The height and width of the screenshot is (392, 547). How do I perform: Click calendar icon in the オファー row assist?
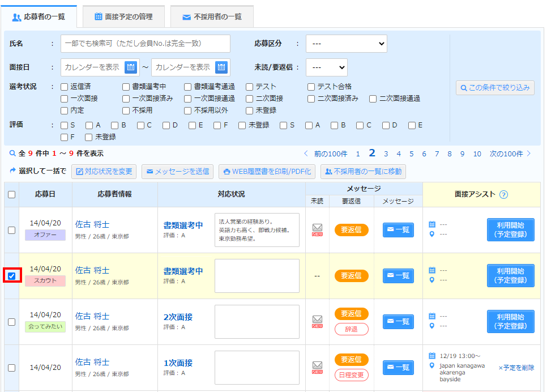pyautogui.click(x=432, y=224)
